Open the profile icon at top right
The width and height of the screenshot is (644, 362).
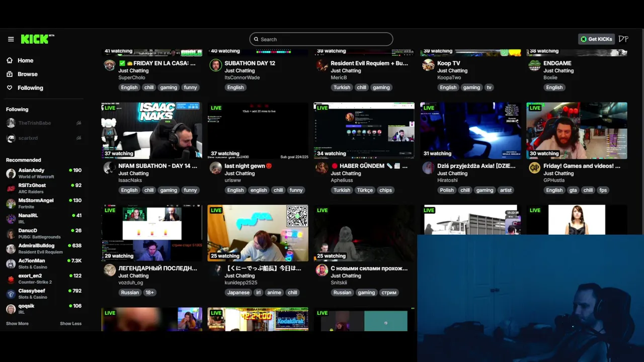tap(623, 39)
